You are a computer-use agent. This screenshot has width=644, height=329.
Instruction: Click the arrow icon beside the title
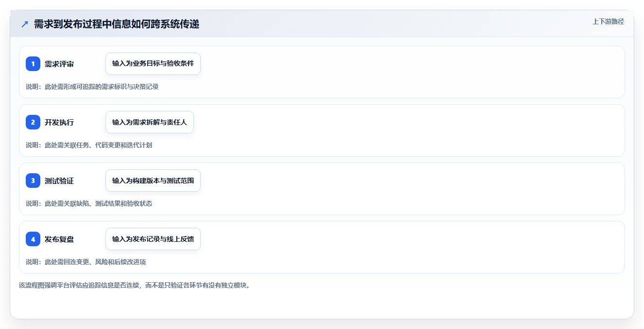point(25,24)
